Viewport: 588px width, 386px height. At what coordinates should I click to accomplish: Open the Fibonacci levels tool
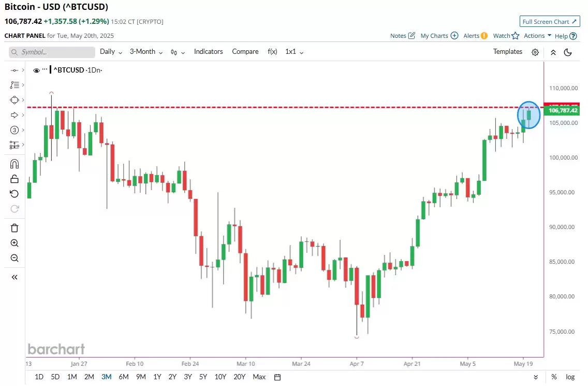(14, 85)
